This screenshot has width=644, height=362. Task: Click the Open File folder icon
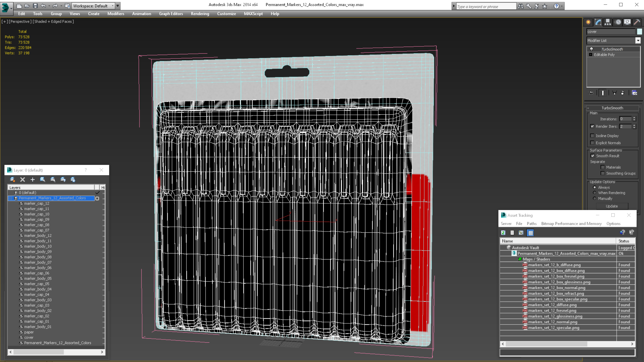pyautogui.click(x=27, y=6)
